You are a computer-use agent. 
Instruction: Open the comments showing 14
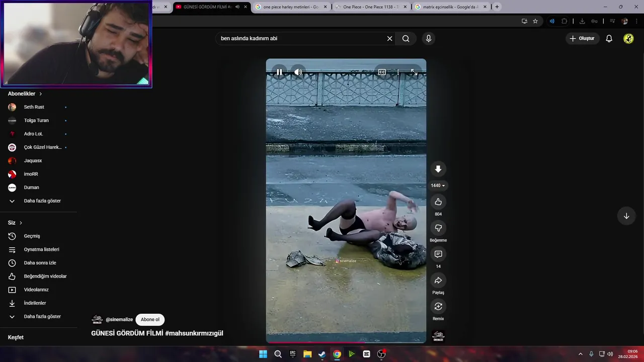(x=438, y=254)
